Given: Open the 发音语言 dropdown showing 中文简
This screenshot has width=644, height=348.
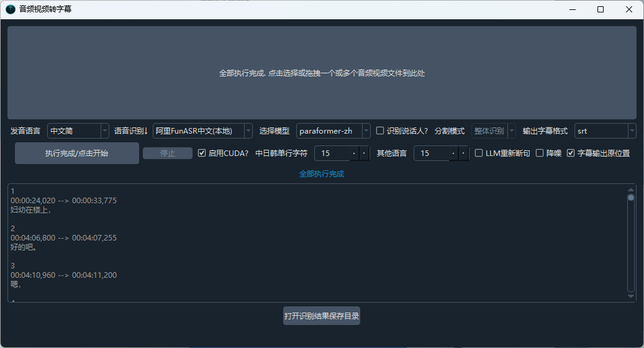Looking at the screenshot, I should point(78,130).
